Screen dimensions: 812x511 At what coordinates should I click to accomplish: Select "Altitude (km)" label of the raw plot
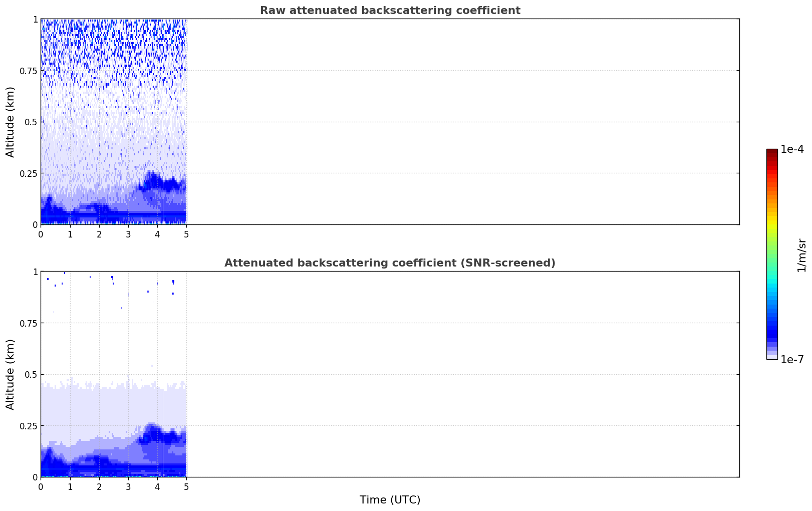coord(11,122)
